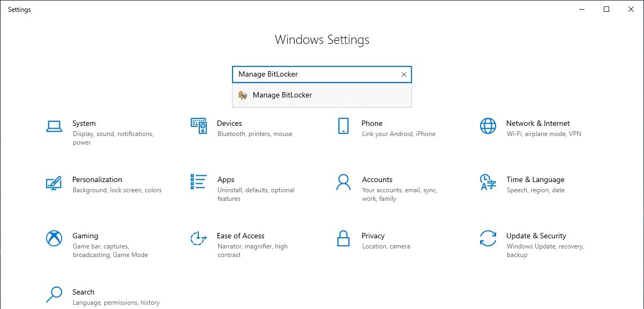This screenshot has height=309, width=644.
Task: Open the Ease of Access icon
Action: 199,239
